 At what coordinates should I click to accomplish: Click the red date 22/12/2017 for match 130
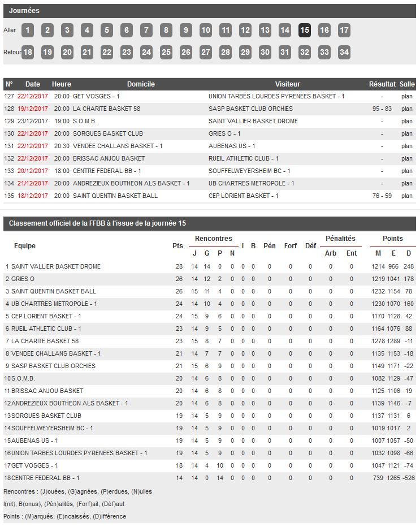pyautogui.click(x=33, y=134)
